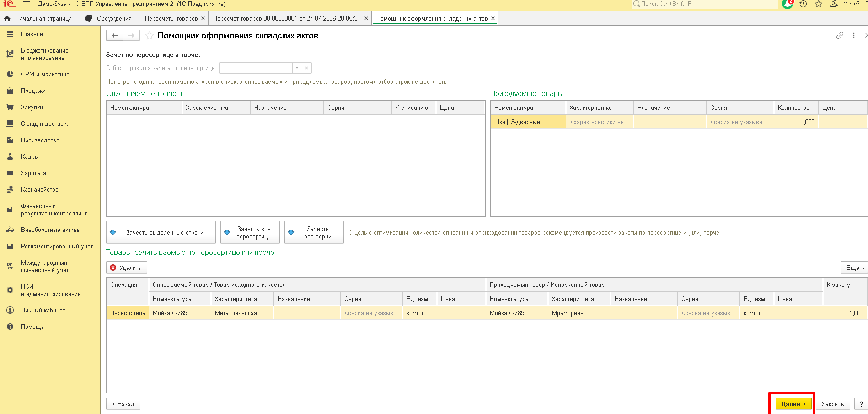Focus the Поиск search field

(x=705, y=4)
